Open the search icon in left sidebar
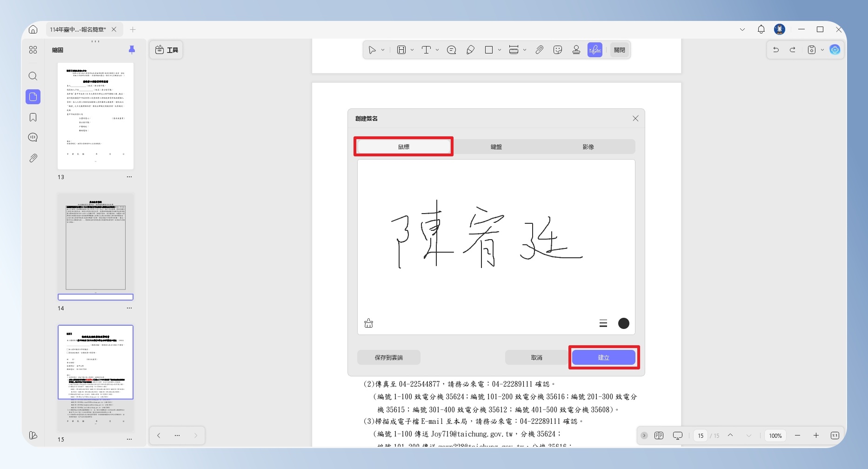This screenshot has height=469, width=868. coord(33,76)
